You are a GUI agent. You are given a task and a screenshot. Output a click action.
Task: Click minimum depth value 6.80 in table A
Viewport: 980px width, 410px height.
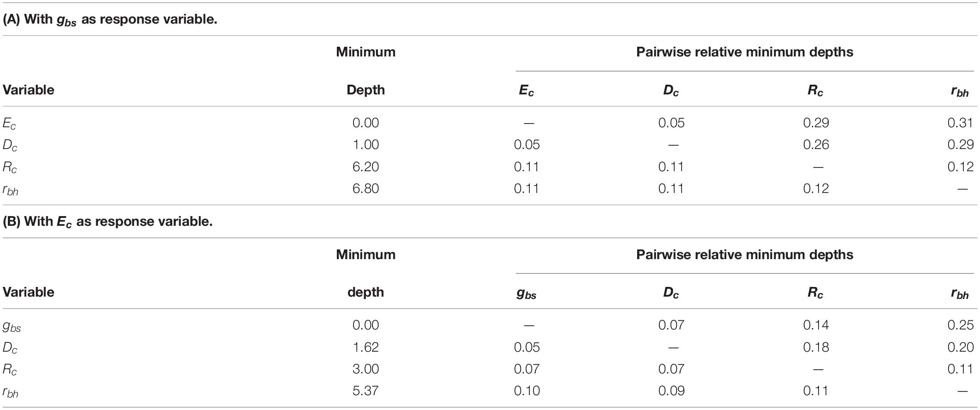pos(366,188)
